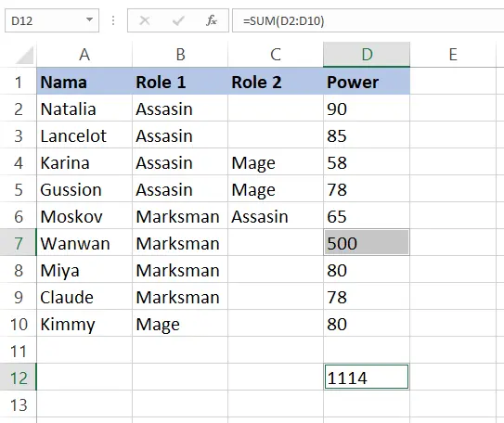Expand the Name Box dropdown arrow
Image resolution: width=504 pixels, height=423 pixels.
(90, 20)
